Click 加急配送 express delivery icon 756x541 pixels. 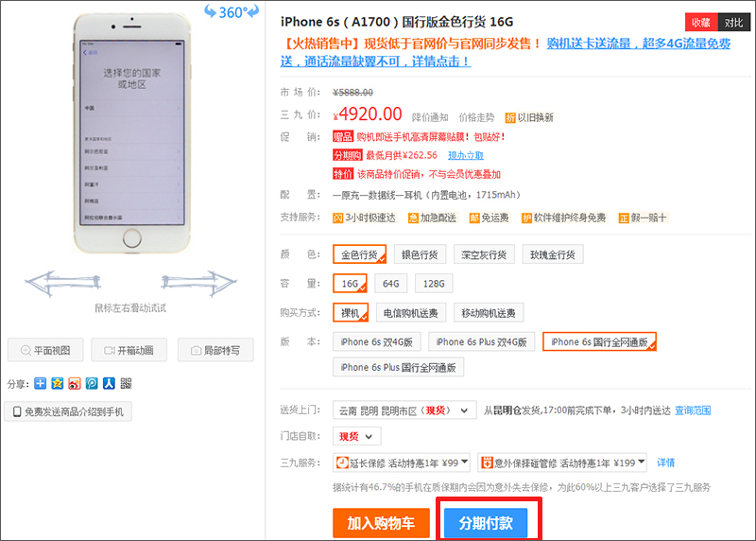(432, 218)
